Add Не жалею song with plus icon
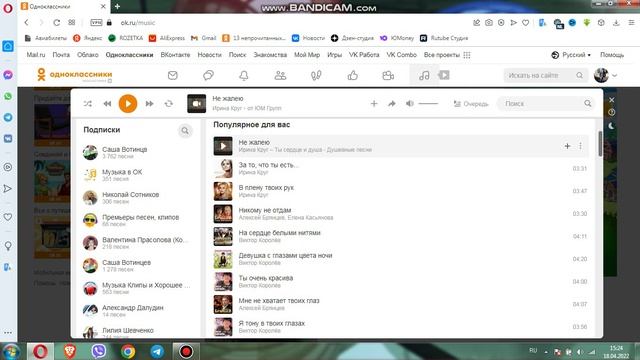 pyautogui.click(x=567, y=146)
